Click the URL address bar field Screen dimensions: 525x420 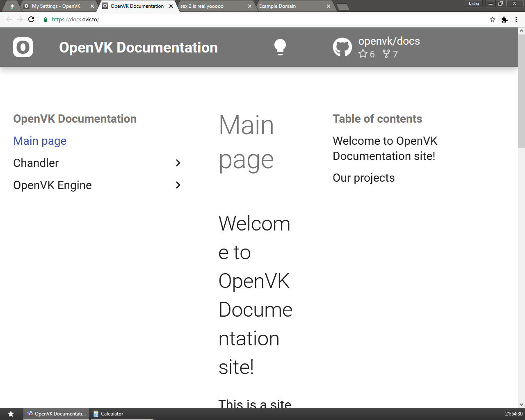[x=267, y=19]
